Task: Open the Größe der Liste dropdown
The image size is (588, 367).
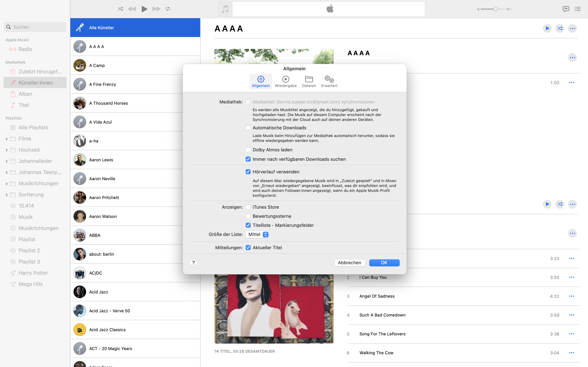Action: [257, 235]
